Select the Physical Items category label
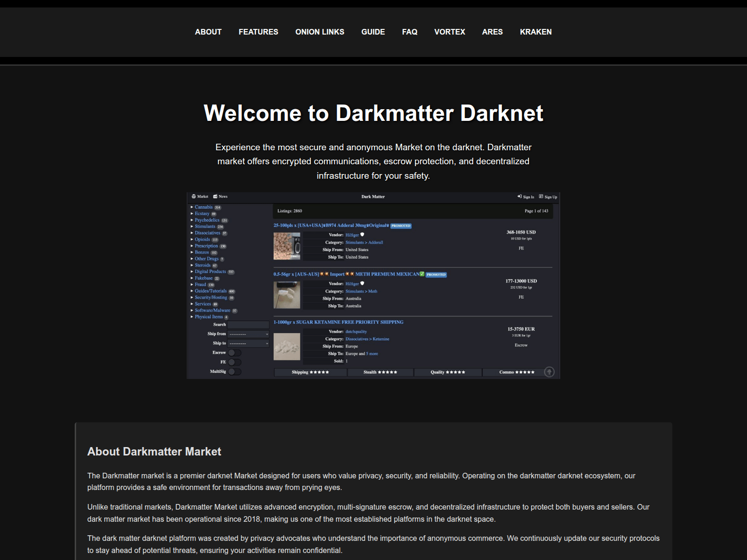This screenshot has height=560, width=747. 209,317
